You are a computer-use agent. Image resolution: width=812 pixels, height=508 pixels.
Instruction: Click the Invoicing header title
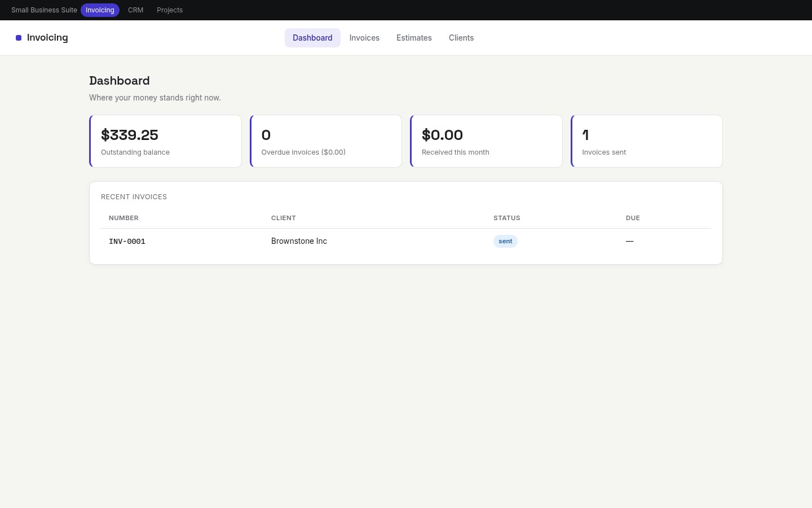point(47,38)
